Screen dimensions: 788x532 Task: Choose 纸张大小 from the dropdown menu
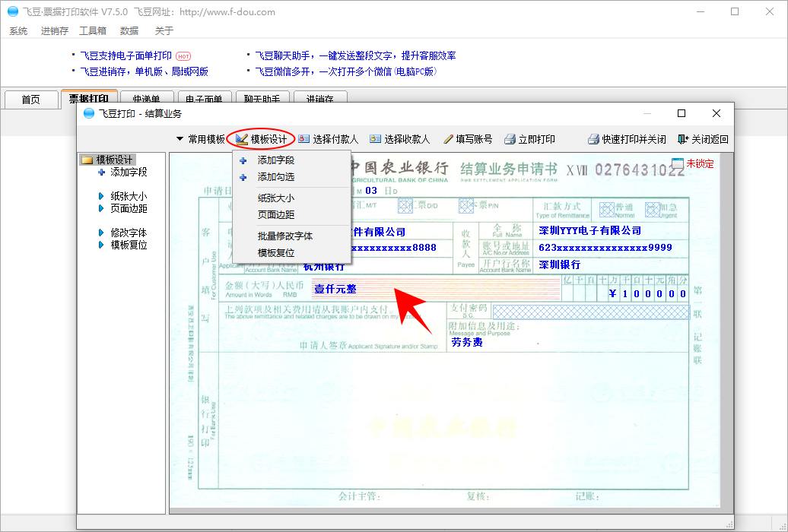(291, 198)
